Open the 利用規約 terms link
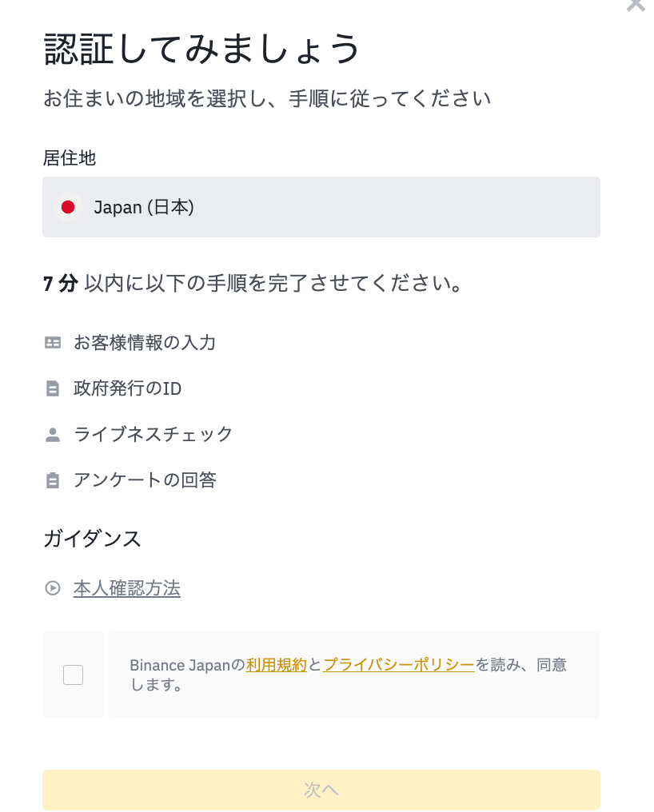Image resolution: width=654 pixels, height=812 pixels. 277,665
